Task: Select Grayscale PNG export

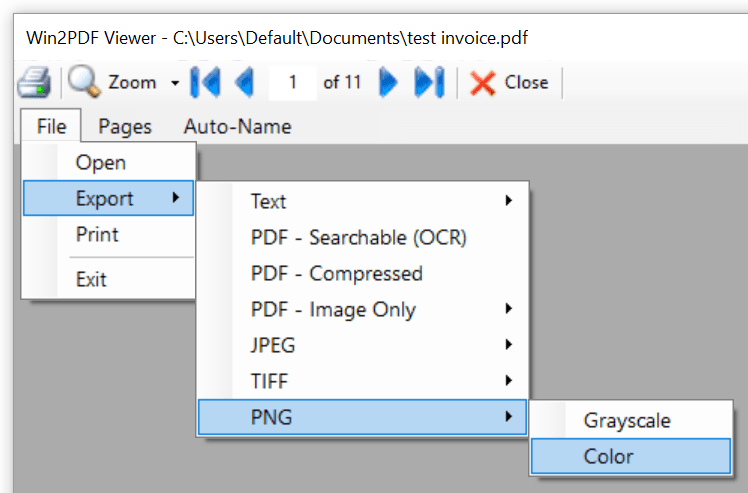Action: coord(627,421)
